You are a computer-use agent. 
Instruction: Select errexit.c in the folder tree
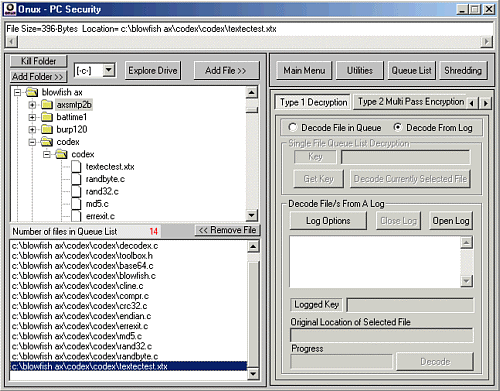100,216
